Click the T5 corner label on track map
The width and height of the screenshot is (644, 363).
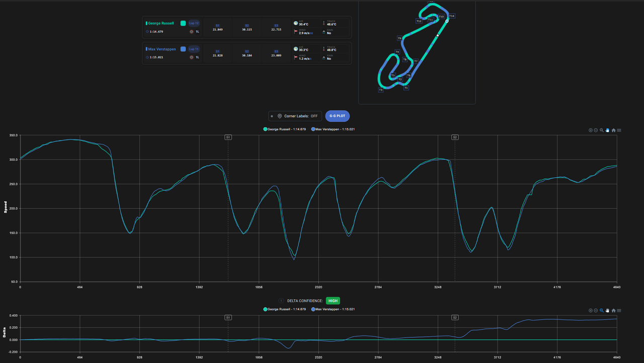pyautogui.click(x=393, y=76)
